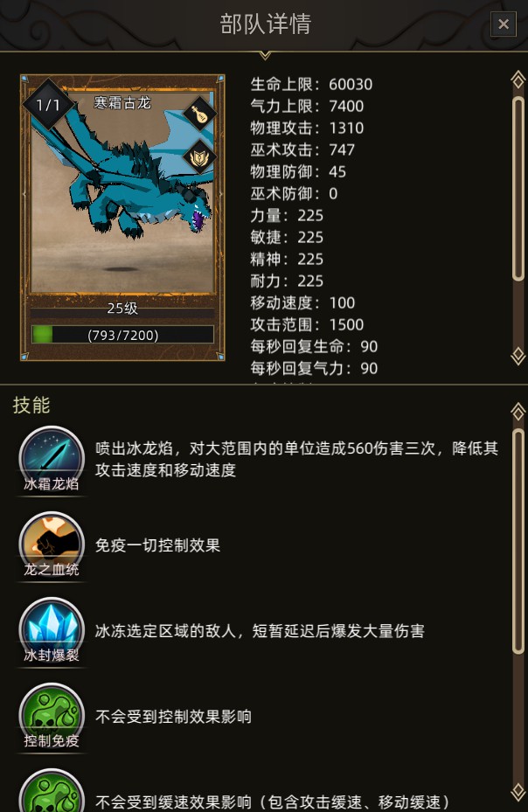Click the experience bar showing 793/7200
Viewport: 528px width, 812px height.
pyautogui.click(x=122, y=335)
